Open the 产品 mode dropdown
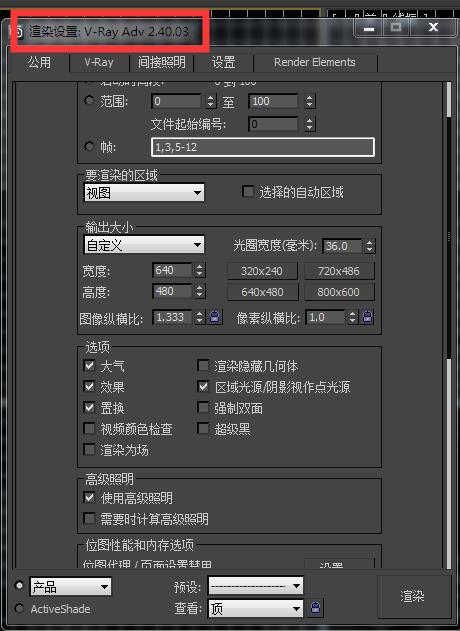This screenshot has height=631, width=460. pos(71,587)
